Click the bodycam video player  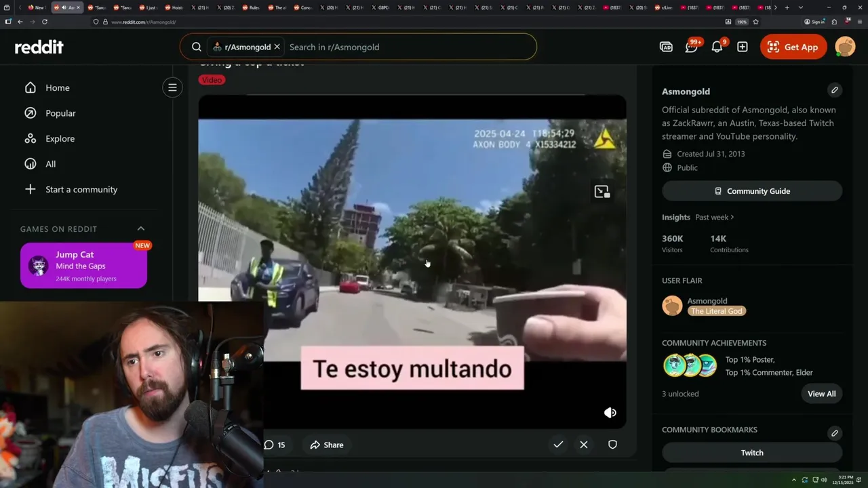tap(412, 262)
